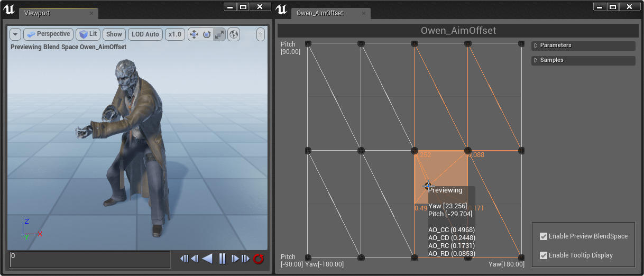Image resolution: width=644 pixels, height=276 pixels.
Task: Click the LOD Auto button
Action: [145, 34]
